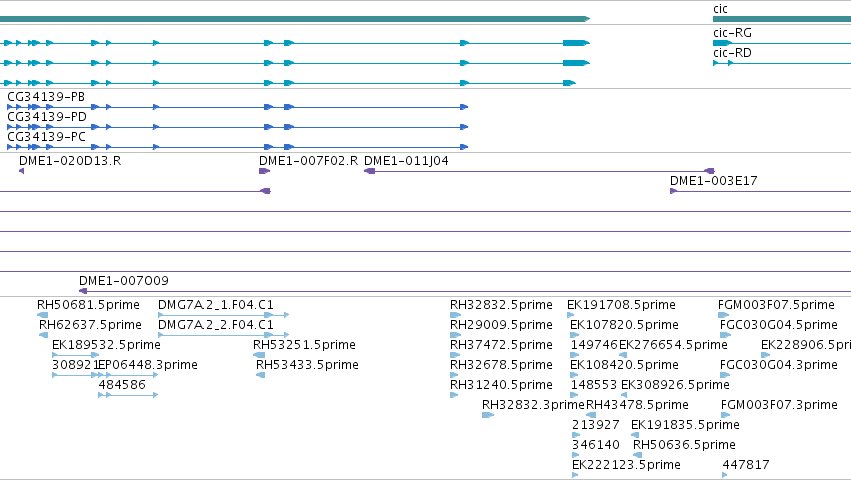Select the CG34139-PB transcript label

(46, 97)
